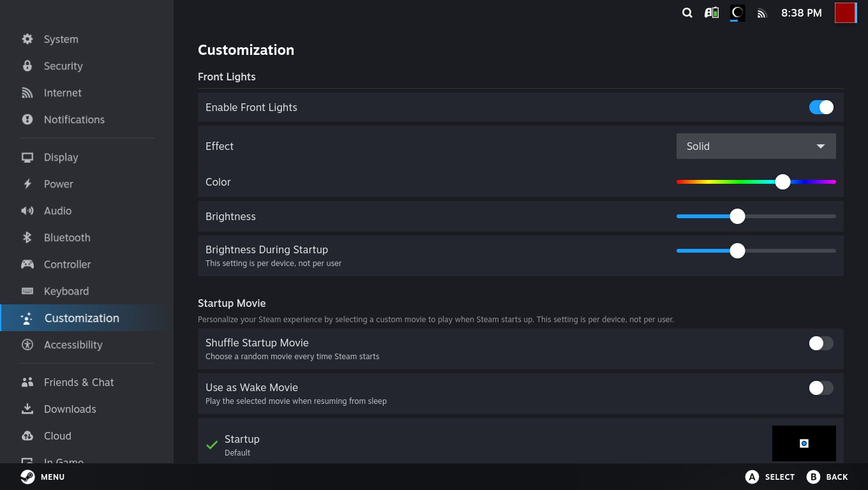Click the wireless signal icon in header
The image size is (868, 490).
pyautogui.click(x=761, y=13)
